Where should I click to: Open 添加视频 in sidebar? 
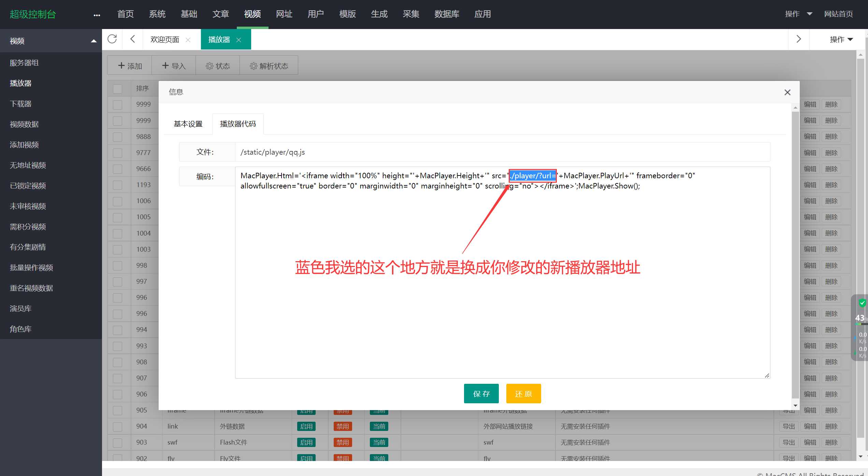[x=24, y=145]
